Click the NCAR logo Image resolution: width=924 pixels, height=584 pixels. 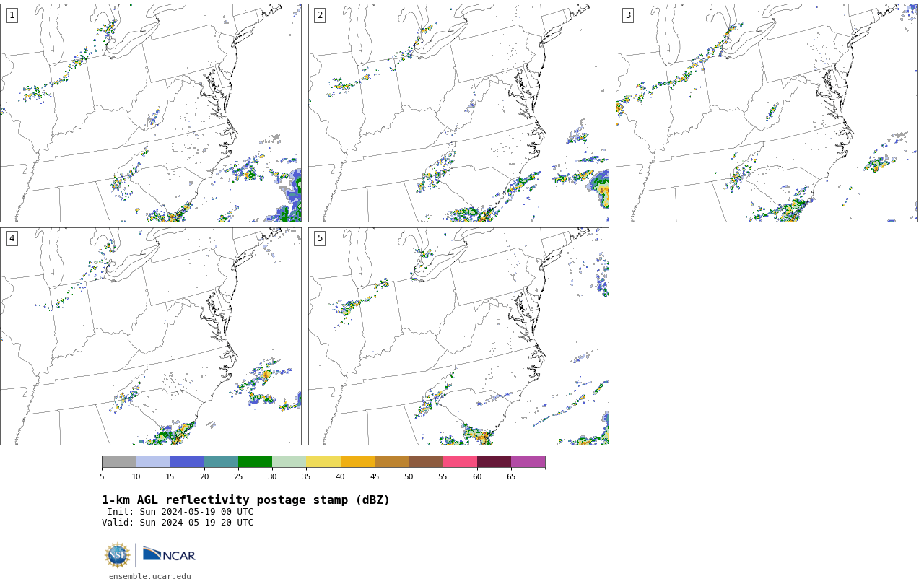(x=169, y=554)
